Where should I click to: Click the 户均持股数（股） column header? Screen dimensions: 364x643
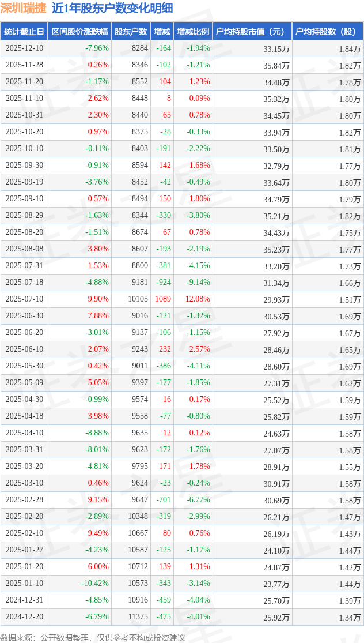(x=327, y=32)
